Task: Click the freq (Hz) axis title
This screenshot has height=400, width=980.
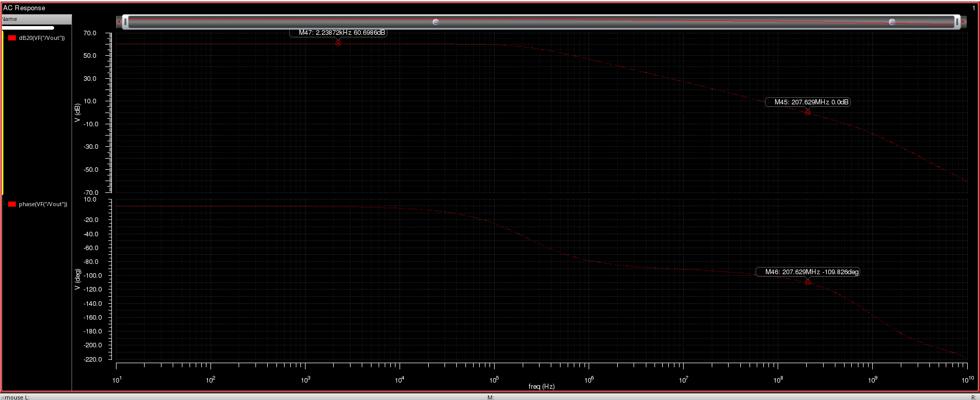Action: [x=541, y=386]
